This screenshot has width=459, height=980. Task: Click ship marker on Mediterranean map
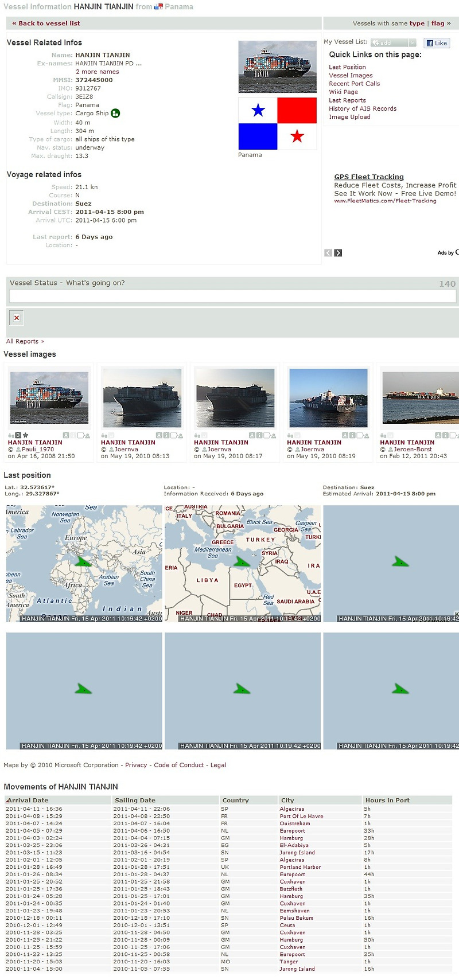click(242, 561)
